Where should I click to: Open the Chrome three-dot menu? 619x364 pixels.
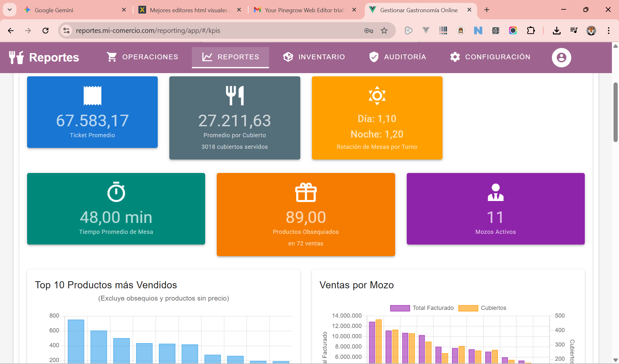[x=608, y=30]
